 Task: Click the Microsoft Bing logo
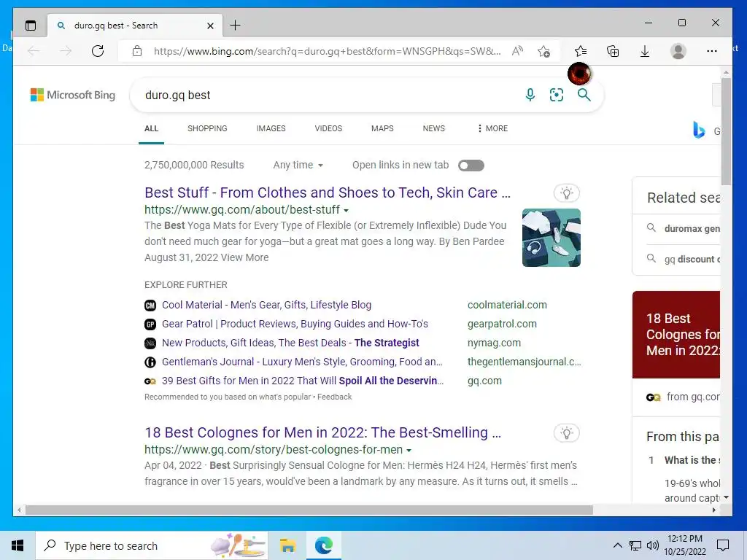pyautogui.click(x=73, y=95)
